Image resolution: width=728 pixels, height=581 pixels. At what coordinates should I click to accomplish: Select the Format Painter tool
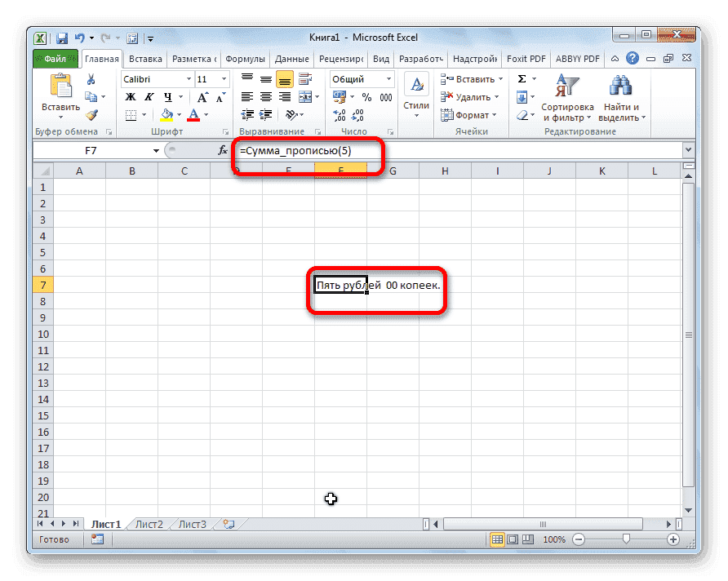(x=91, y=114)
